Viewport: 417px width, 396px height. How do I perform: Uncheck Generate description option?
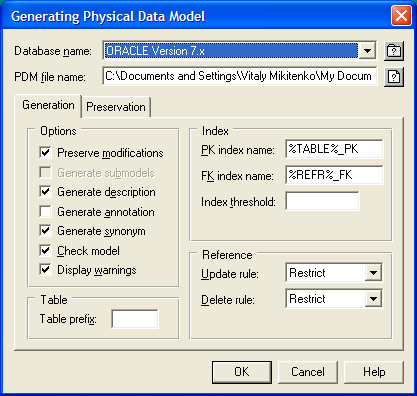(x=45, y=192)
